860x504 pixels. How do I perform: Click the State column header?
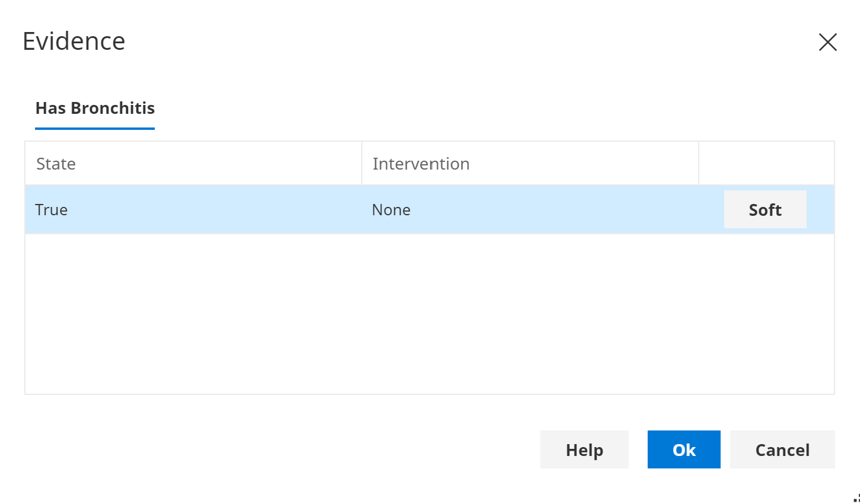pos(56,164)
